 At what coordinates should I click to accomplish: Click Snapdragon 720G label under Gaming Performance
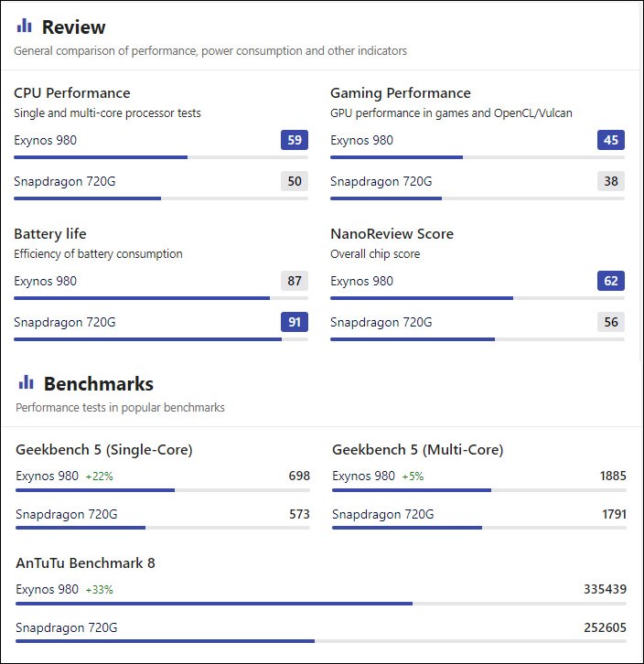click(x=381, y=182)
